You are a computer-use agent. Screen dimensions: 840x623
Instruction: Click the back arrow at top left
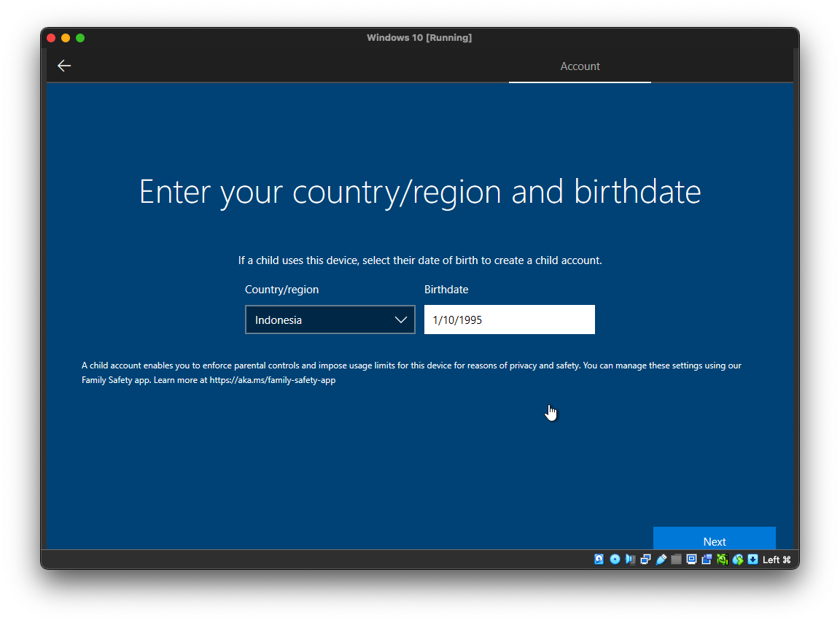point(64,66)
